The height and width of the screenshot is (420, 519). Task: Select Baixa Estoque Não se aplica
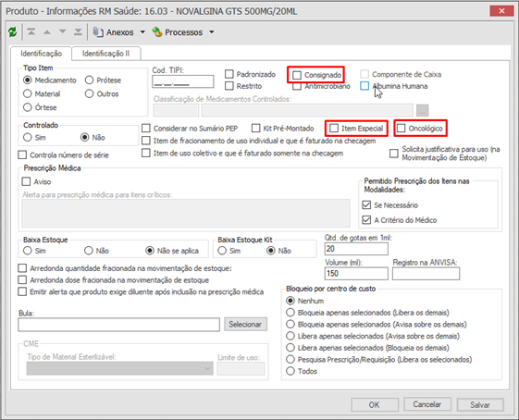coord(150,251)
